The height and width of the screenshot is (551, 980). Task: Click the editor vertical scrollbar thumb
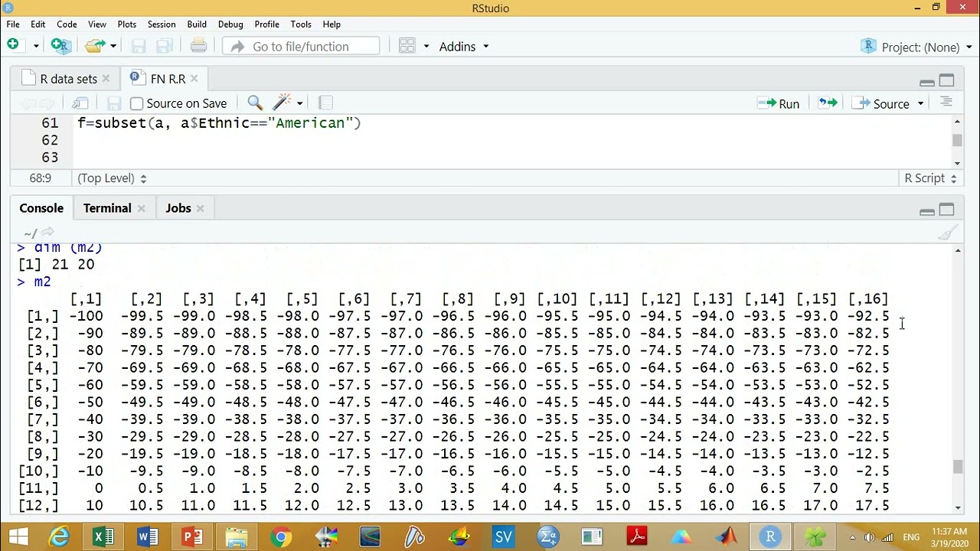point(958,140)
